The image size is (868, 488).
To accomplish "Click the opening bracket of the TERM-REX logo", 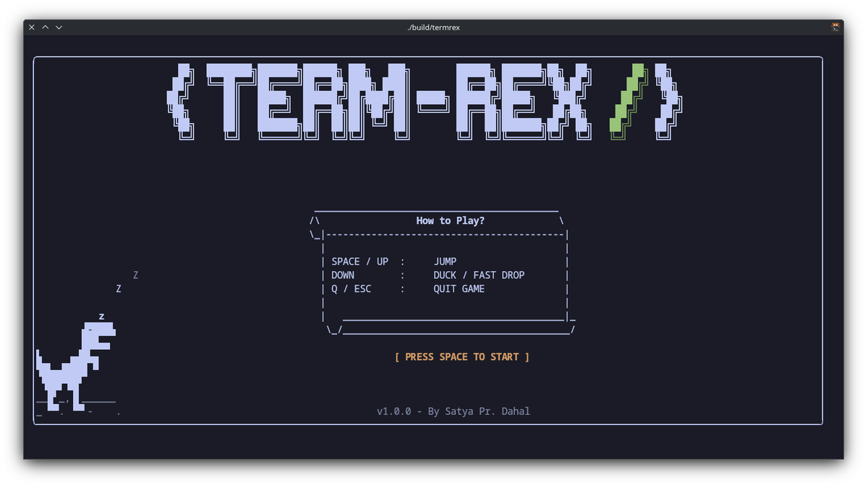I will tap(181, 101).
